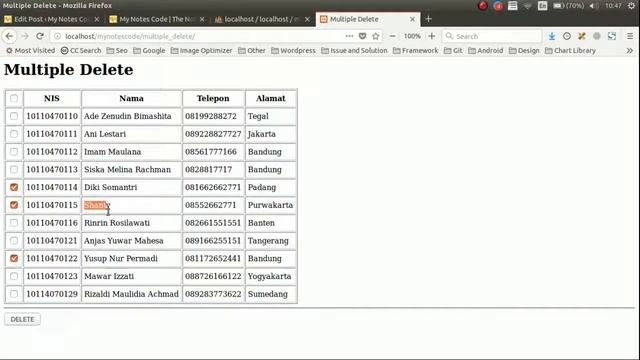
Task: Click phone number 088726166122
Action: click(213, 276)
